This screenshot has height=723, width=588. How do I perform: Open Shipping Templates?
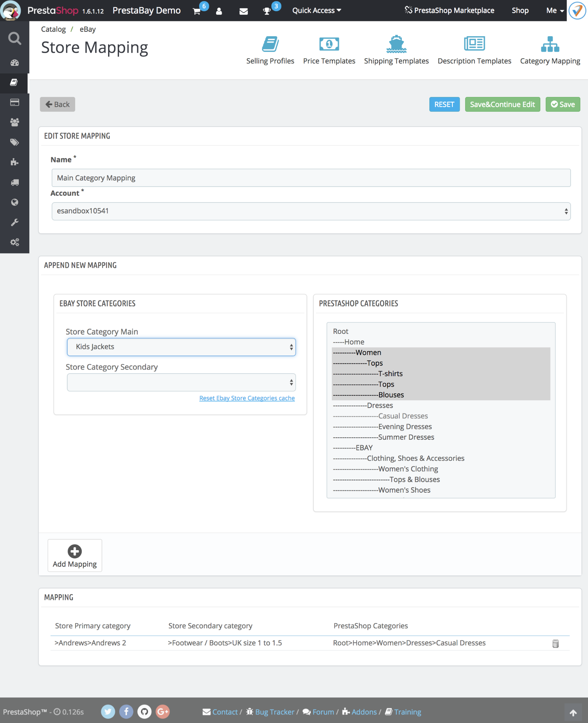click(x=396, y=50)
